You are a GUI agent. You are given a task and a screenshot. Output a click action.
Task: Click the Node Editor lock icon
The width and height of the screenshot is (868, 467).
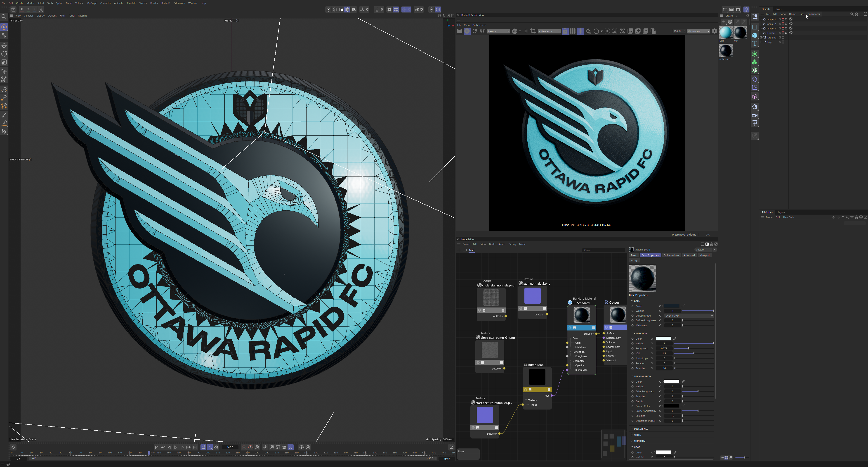[x=711, y=244]
